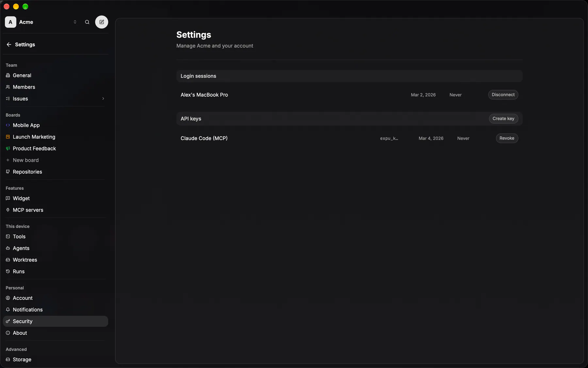This screenshot has width=588, height=368.
Task: Click the Mar 2, 2026 date
Action: tap(423, 95)
